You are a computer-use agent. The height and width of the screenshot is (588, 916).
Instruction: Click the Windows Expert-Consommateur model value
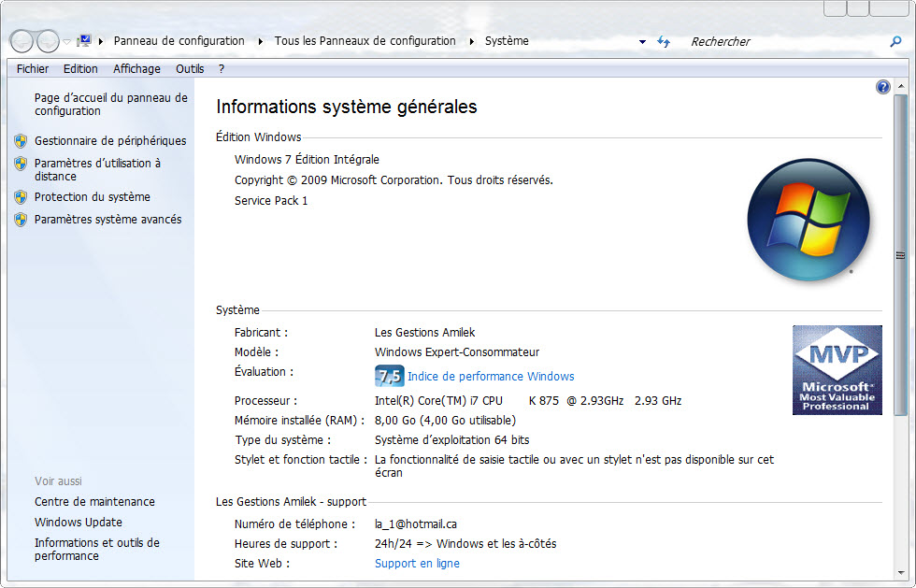click(x=457, y=352)
